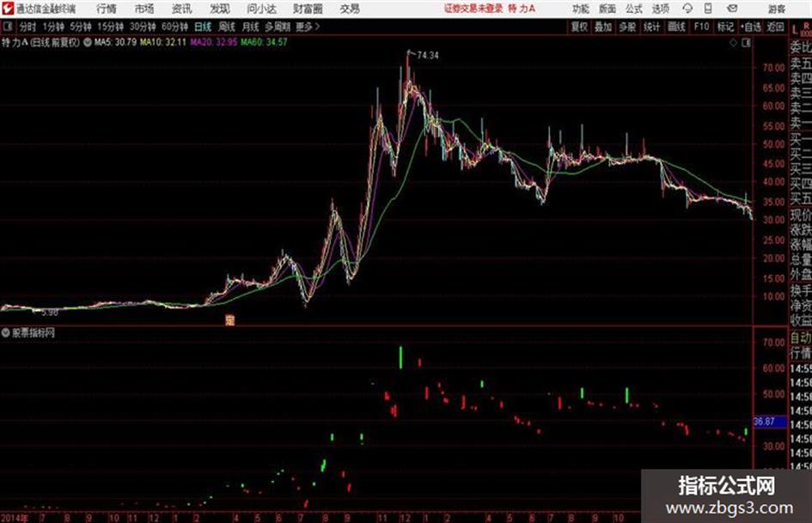Open the 市场 menu
812x523 pixels.
(x=144, y=9)
